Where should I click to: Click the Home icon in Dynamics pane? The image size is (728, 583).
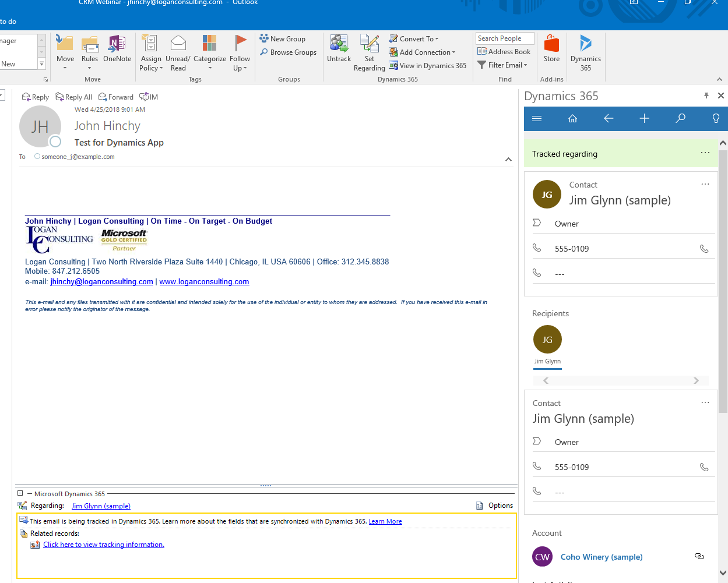[572, 118]
